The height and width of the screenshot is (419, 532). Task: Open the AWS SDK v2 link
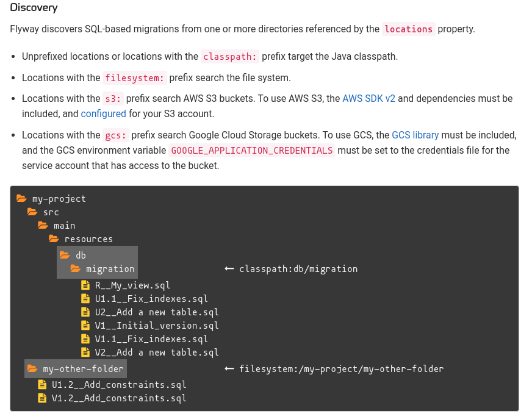pyautogui.click(x=369, y=98)
